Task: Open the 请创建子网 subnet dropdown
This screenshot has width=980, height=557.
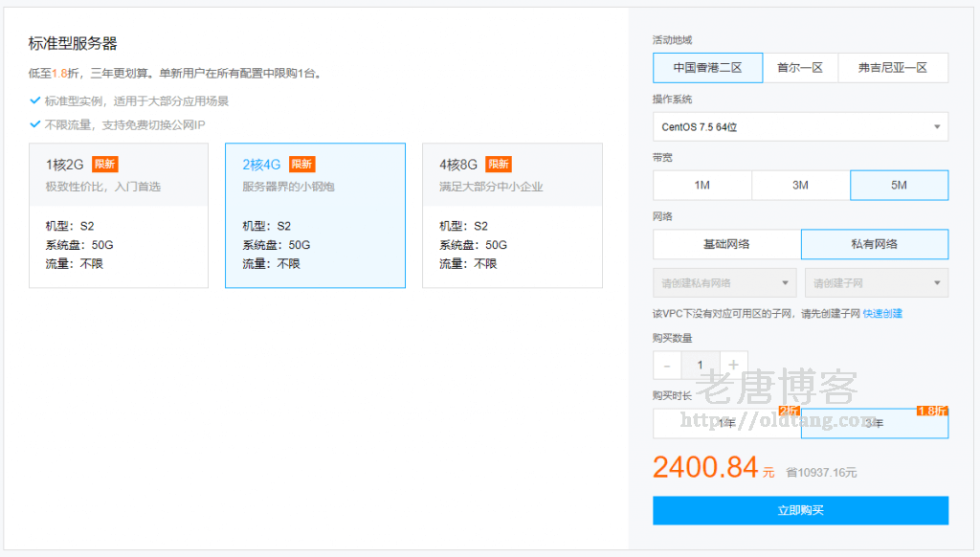Action: point(877,282)
